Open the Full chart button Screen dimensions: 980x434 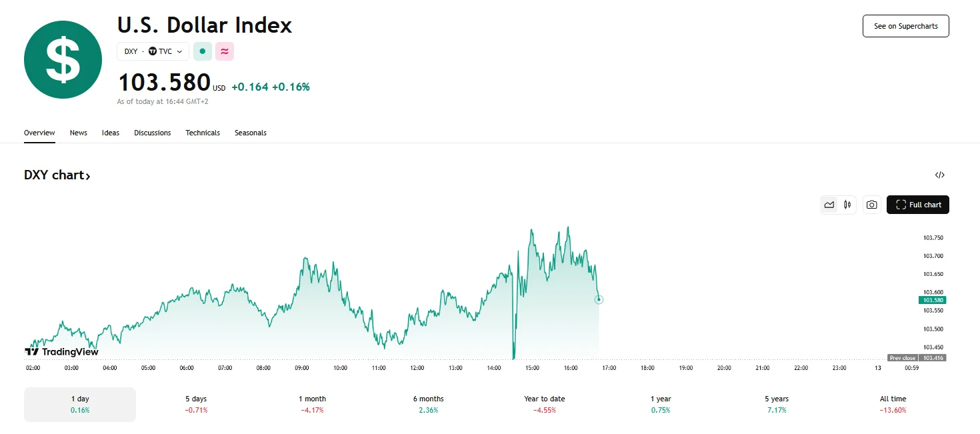918,205
